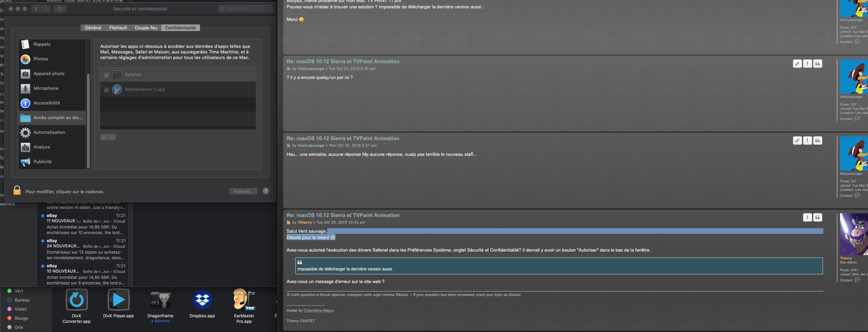The width and height of the screenshot is (868, 332).
Task: Toggle the SafeNet checkbox
Action: click(106, 75)
